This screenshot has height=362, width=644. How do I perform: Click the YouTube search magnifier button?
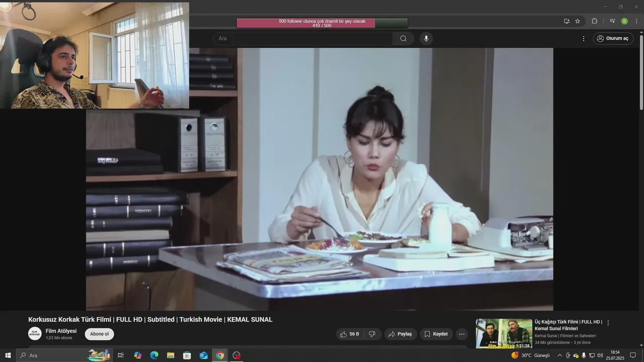click(x=404, y=39)
